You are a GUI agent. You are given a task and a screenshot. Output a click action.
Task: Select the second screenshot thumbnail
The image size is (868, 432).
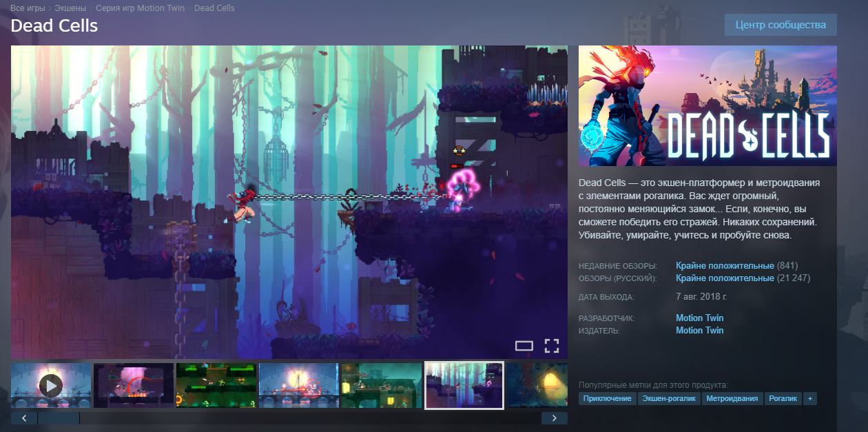134,385
